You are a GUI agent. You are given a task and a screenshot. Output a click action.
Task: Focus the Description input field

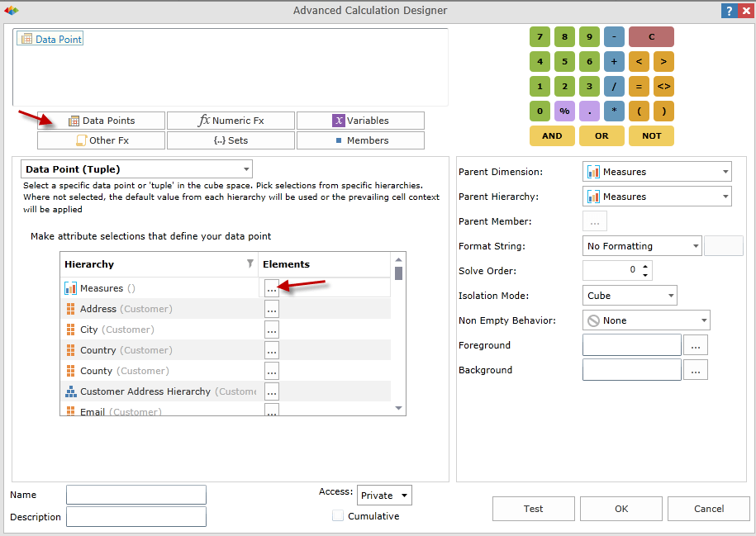tap(136, 516)
